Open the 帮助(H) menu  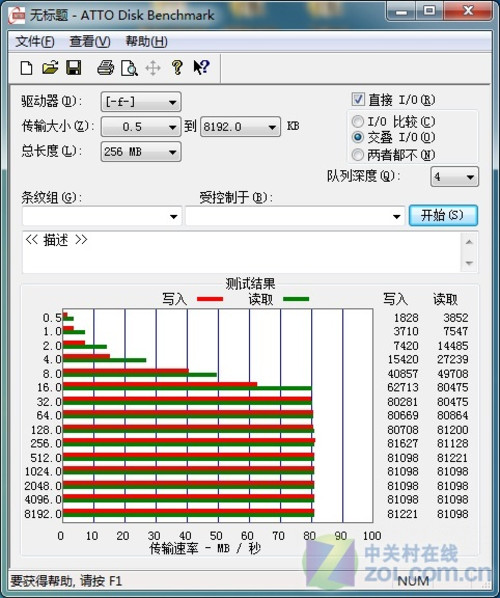(146, 41)
